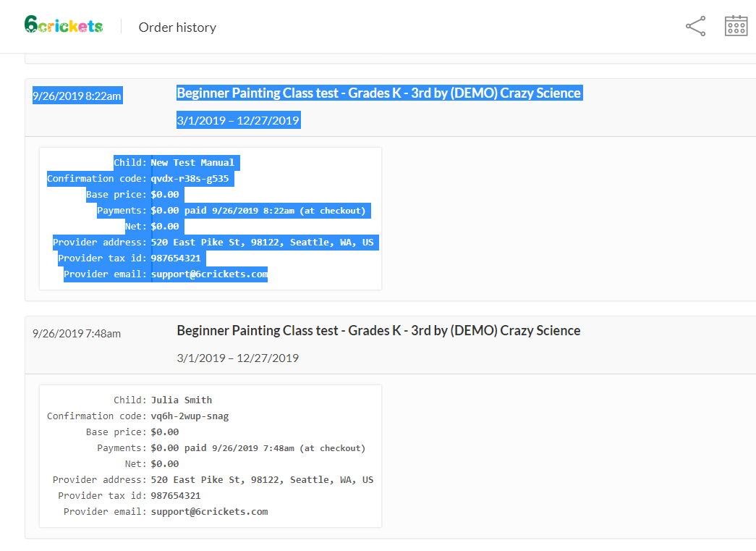
Task: Click the payment line paid at 7:48am
Action: [258, 448]
